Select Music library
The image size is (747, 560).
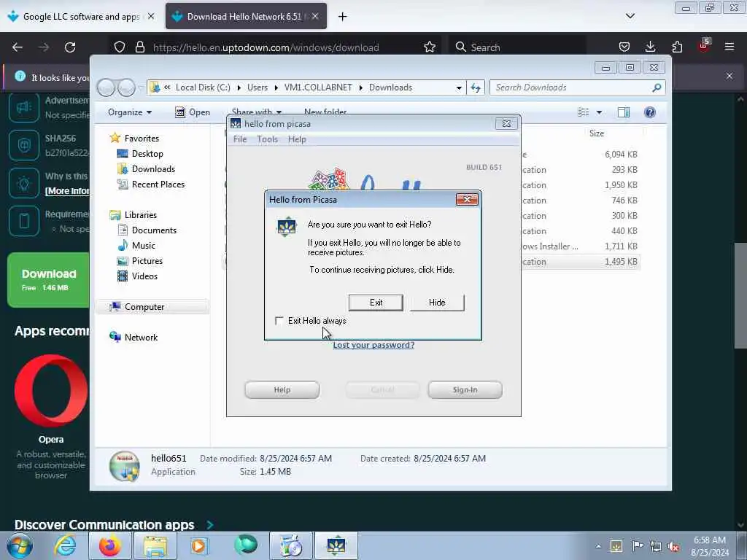[x=143, y=246]
